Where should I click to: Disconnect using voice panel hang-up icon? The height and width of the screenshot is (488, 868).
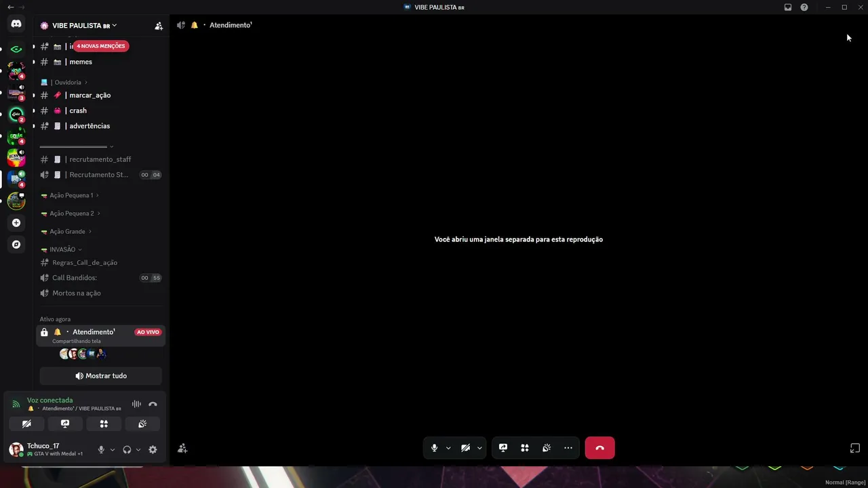pyautogui.click(x=153, y=404)
